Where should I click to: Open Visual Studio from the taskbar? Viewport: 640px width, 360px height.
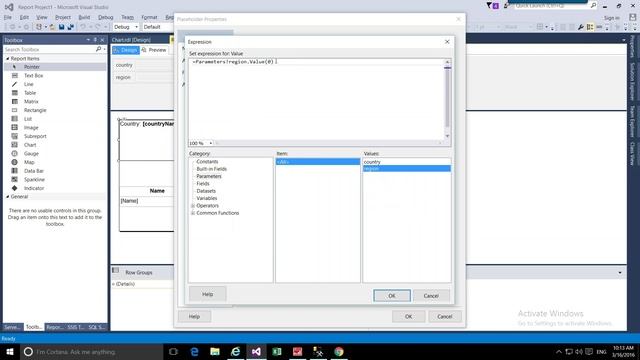(x=256, y=351)
